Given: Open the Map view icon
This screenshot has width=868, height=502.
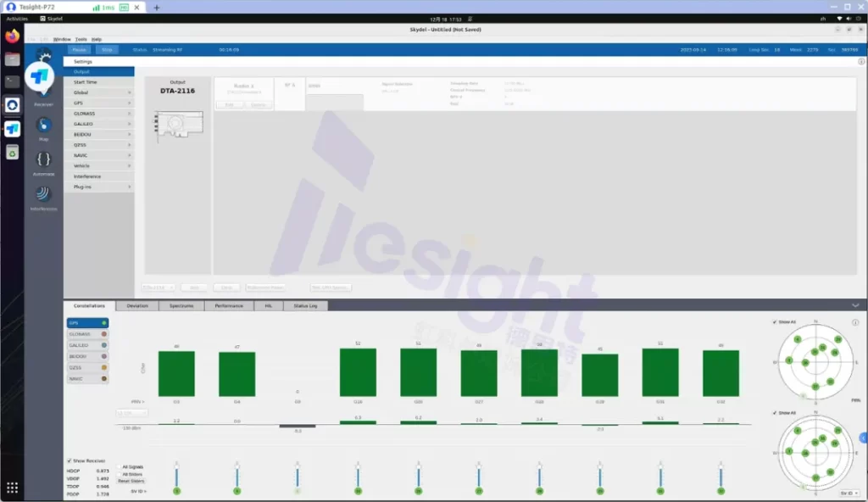Looking at the screenshot, I should coord(43,126).
